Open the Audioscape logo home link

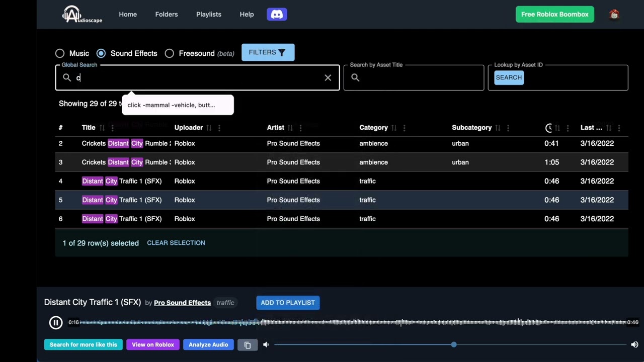[82, 14]
